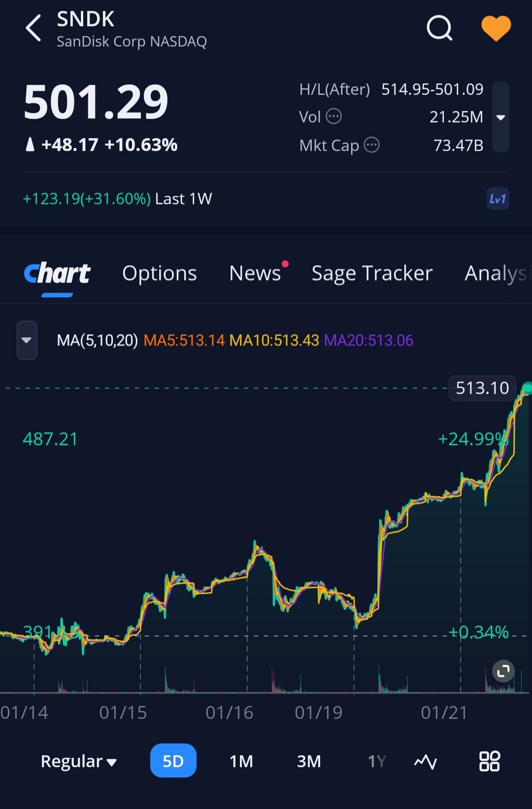
Task: Tap the MA(5,10,20) indicator label
Action: pos(97,340)
